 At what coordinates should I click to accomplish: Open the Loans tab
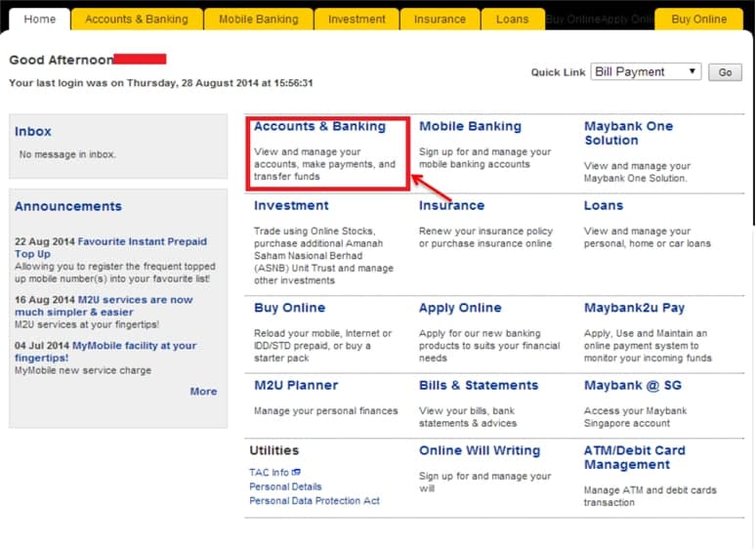pos(513,20)
